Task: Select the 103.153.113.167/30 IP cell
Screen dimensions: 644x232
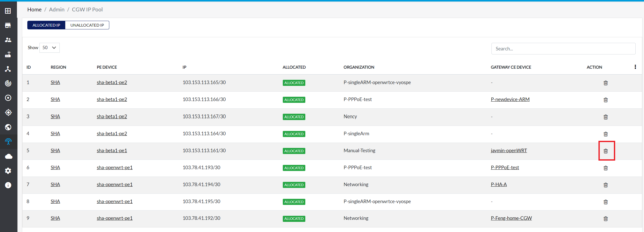Action: click(x=204, y=117)
